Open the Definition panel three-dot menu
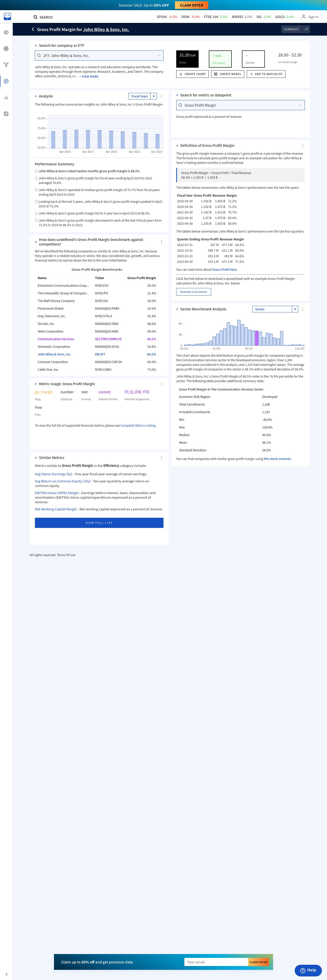Viewport: 327px width, 980px height. (303, 146)
